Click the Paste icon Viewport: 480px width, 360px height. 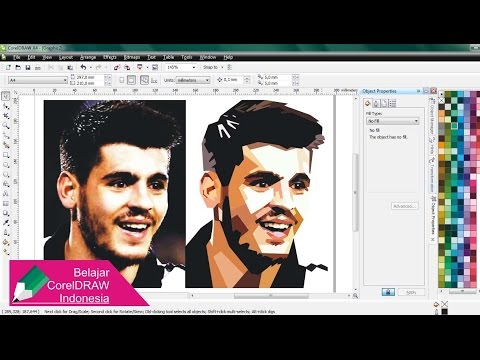coord(70,68)
